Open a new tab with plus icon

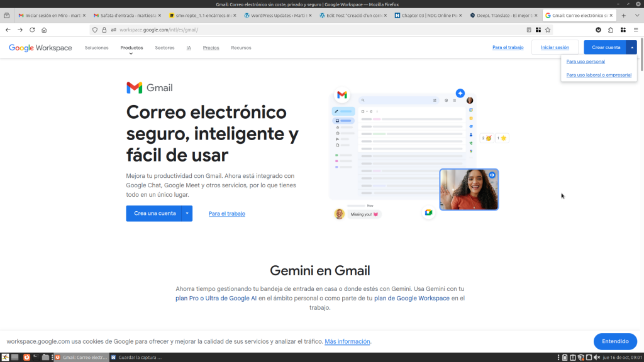click(623, 15)
